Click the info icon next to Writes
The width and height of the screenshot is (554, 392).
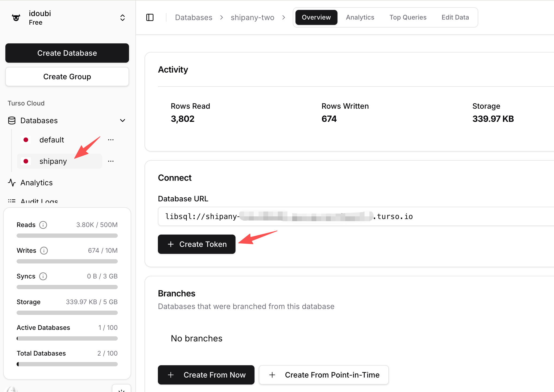[44, 251]
